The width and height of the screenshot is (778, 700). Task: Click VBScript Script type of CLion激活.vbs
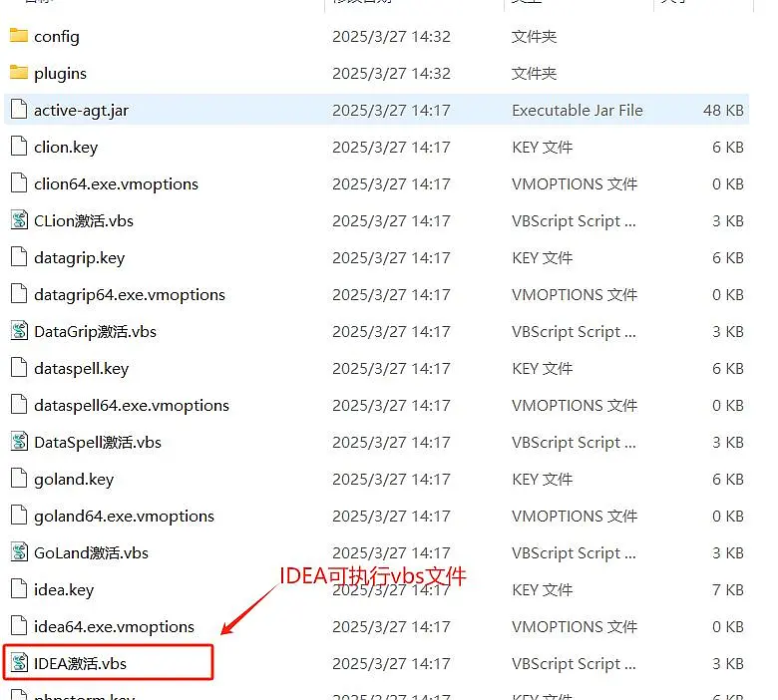point(574,220)
